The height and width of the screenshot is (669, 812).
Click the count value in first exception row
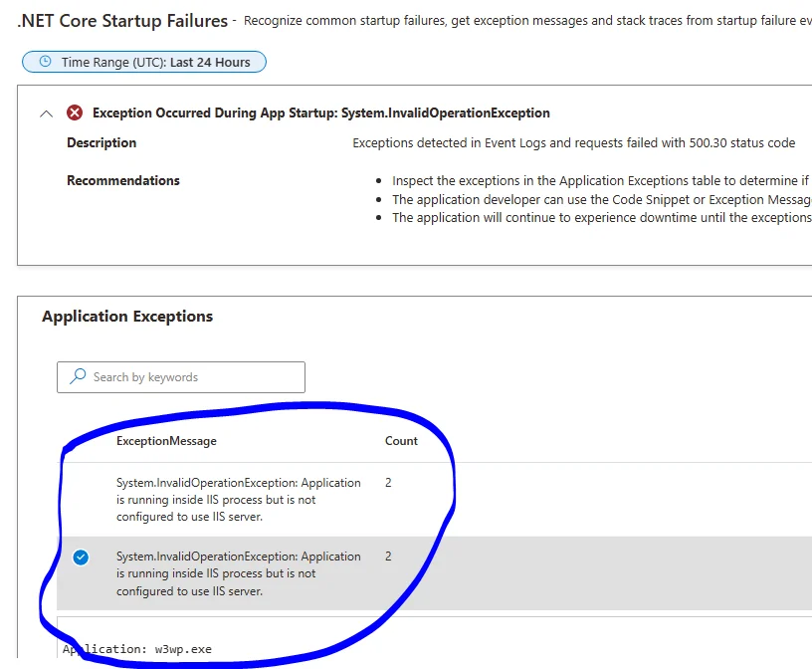pos(388,483)
